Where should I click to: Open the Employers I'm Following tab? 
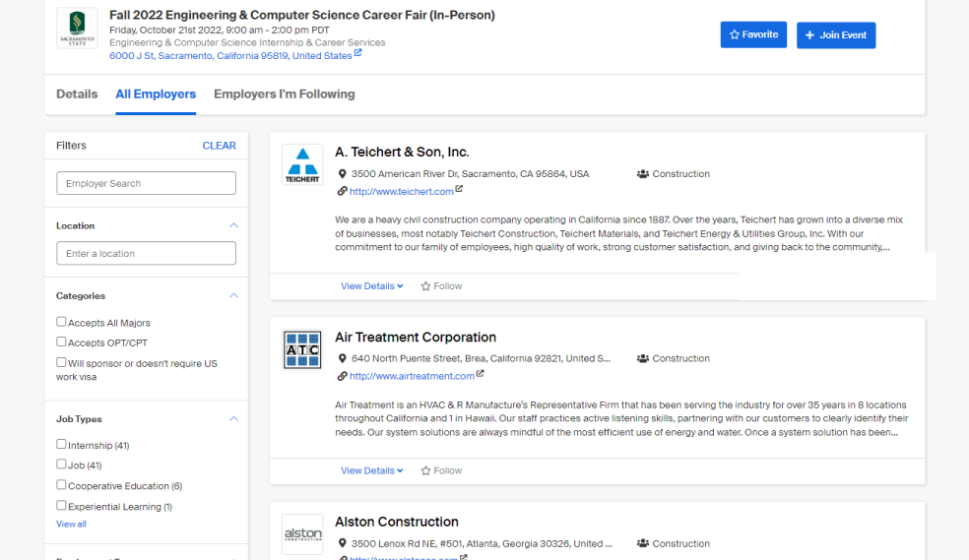284,94
